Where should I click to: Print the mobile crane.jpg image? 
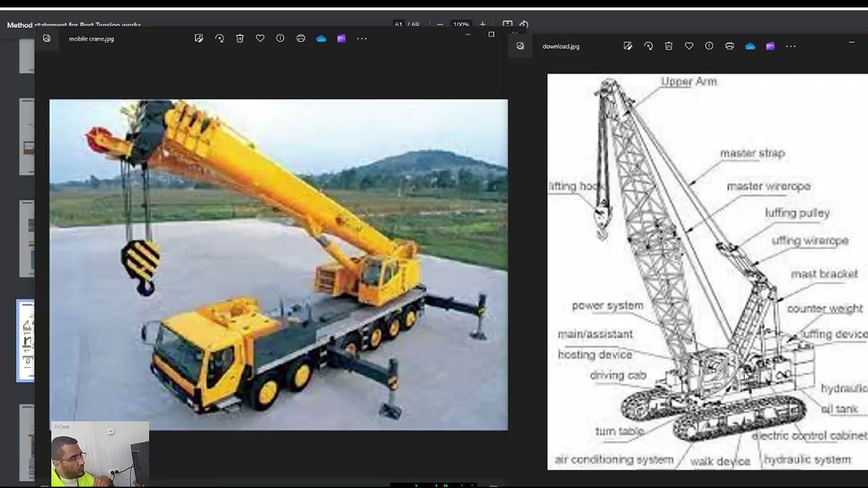[301, 39]
